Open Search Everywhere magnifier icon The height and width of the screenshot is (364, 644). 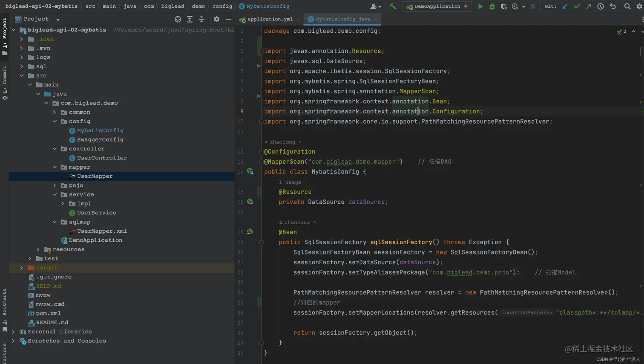pyautogui.click(x=627, y=6)
